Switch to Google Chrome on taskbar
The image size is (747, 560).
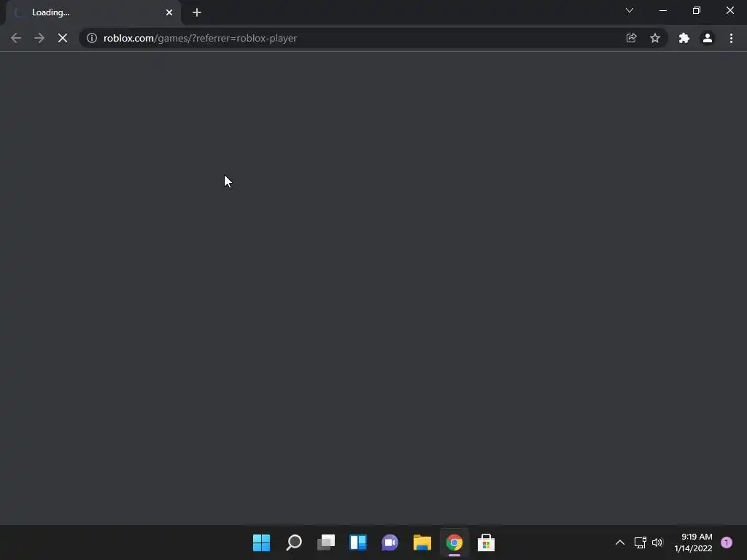(454, 542)
